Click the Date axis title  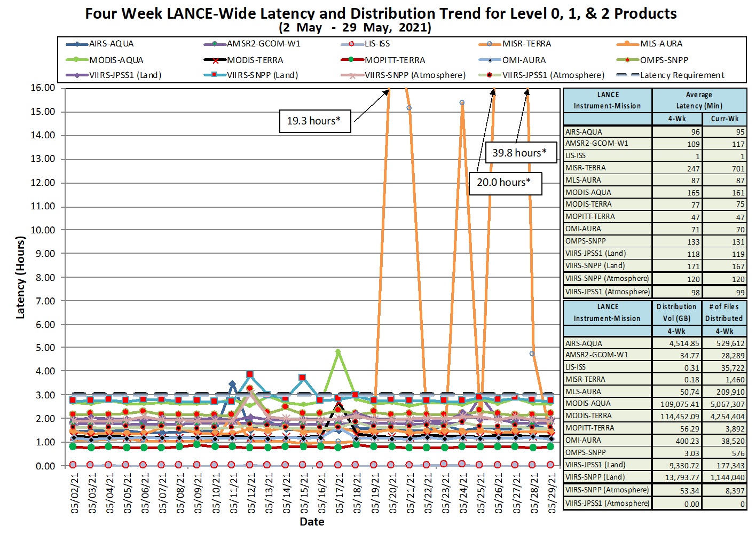tap(312, 522)
